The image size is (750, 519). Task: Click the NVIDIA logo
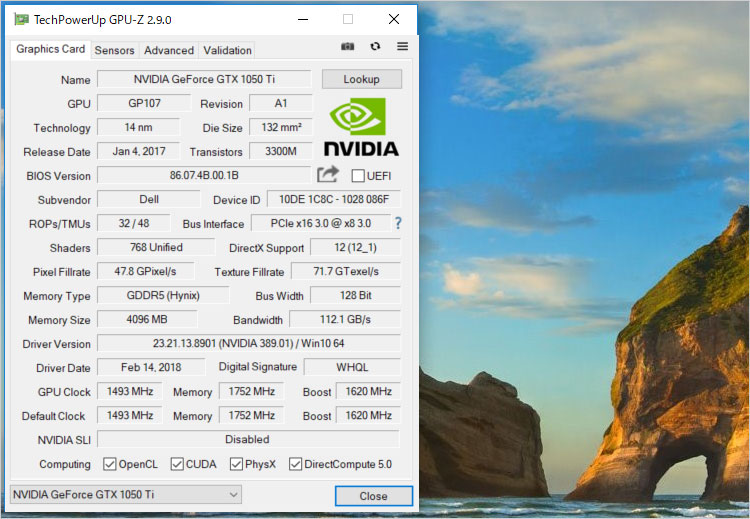(x=361, y=128)
